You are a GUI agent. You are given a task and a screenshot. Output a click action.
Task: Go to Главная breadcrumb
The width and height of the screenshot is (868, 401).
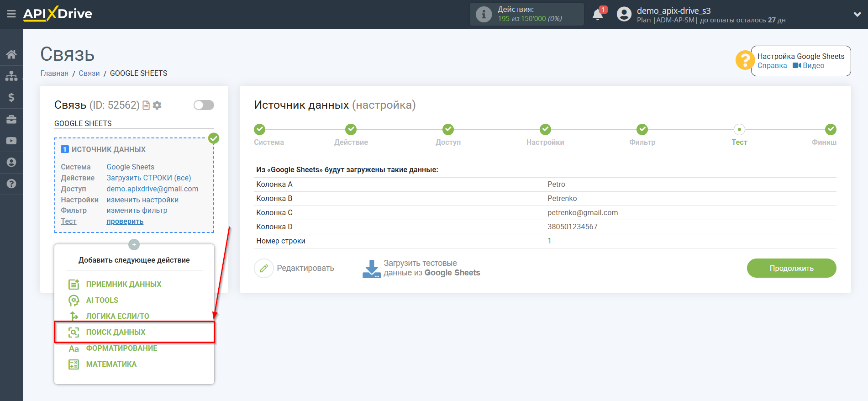click(x=54, y=73)
